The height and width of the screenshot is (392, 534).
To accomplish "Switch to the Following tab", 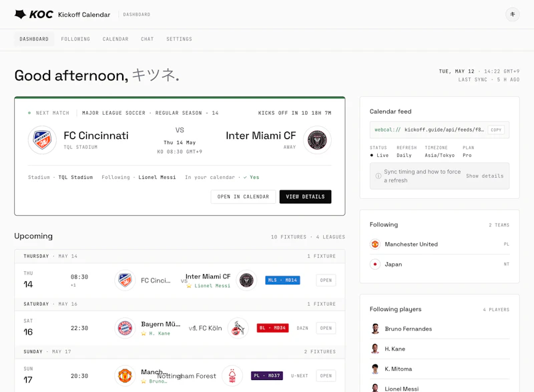I will 75,39.
